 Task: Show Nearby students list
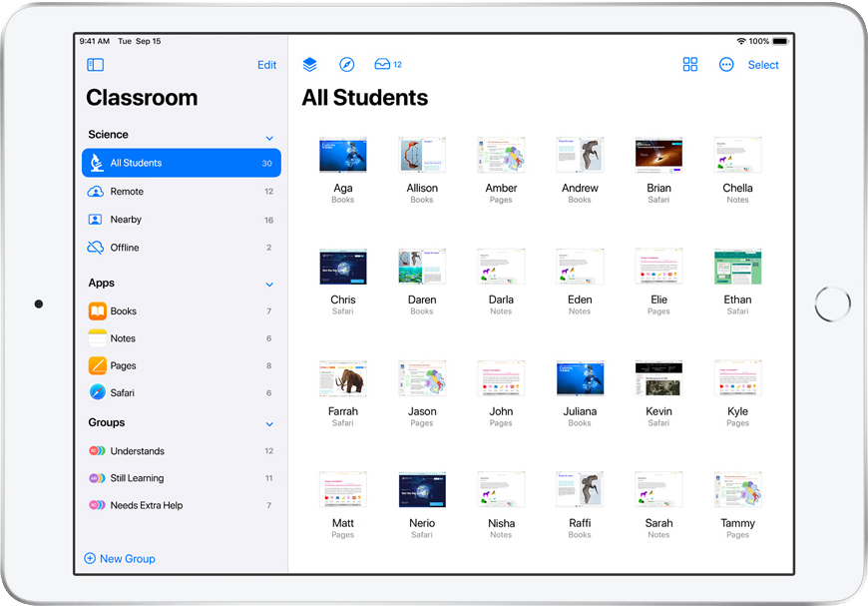(x=126, y=220)
